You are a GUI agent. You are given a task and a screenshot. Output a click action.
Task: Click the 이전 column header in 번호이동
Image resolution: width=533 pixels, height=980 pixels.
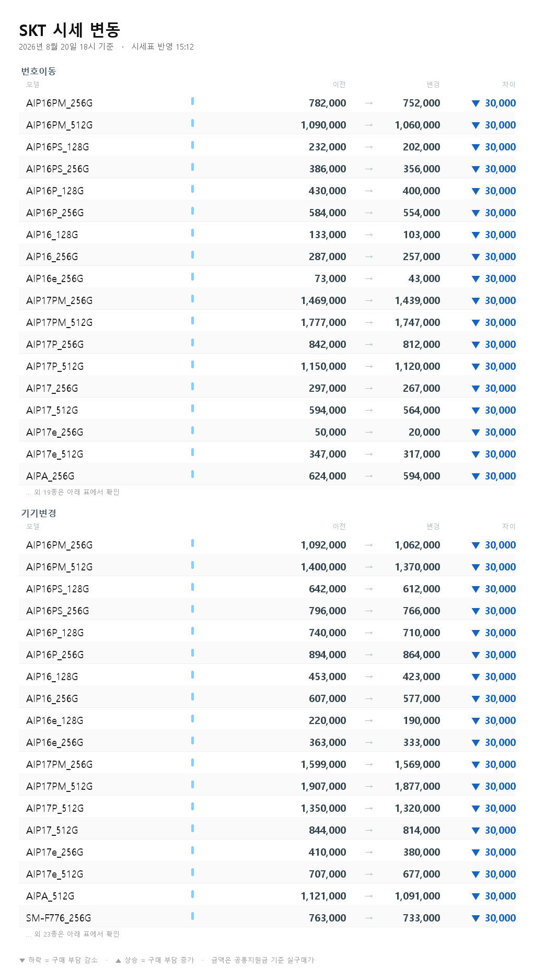pyautogui.click(x=339, y=85)
